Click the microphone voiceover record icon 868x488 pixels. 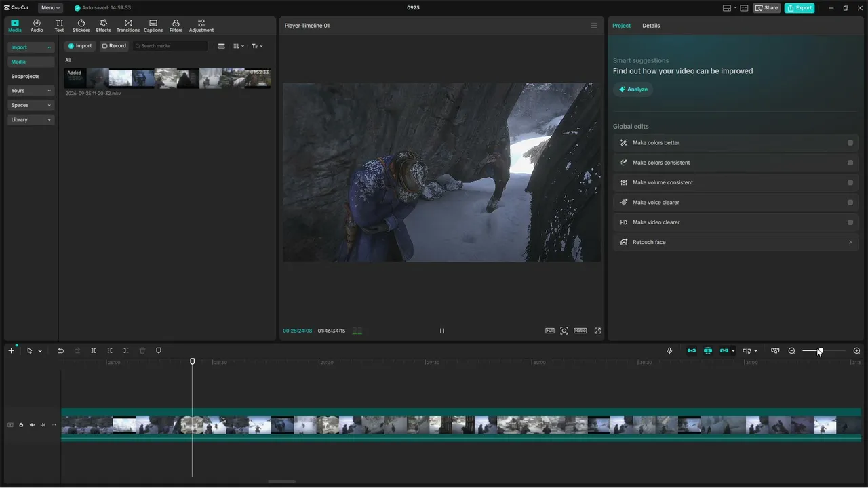pos(669,350)
